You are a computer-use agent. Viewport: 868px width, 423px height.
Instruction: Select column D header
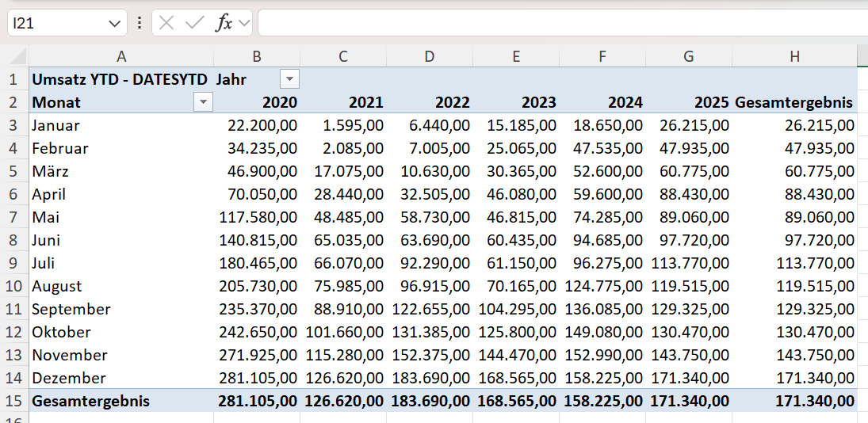pyautogui.click(x=429, y=56)
